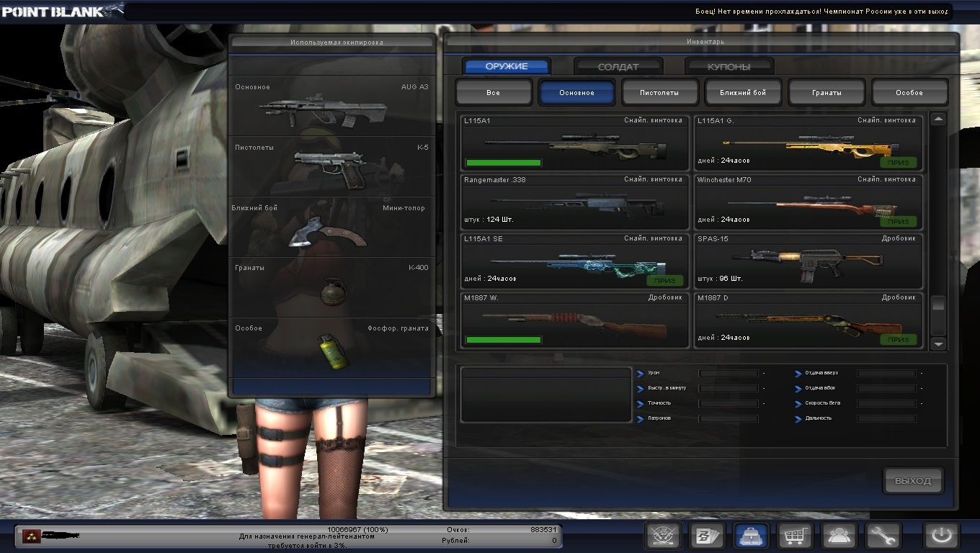This screenshot has width=980, height=553.
Task: Open the shop cart icon
Action: coord(796,536)
